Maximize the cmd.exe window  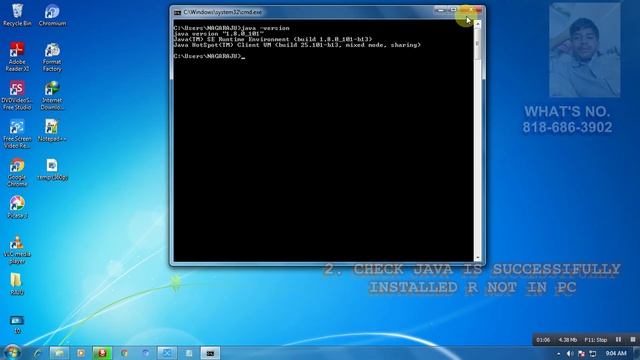453,9
